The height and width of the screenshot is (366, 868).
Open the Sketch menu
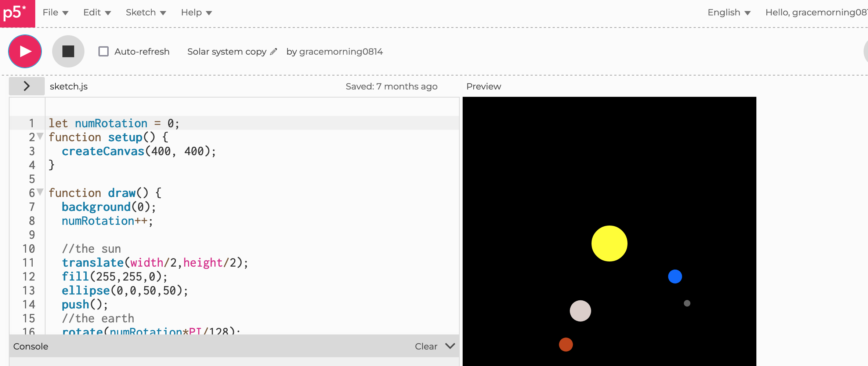click(145, 12)
